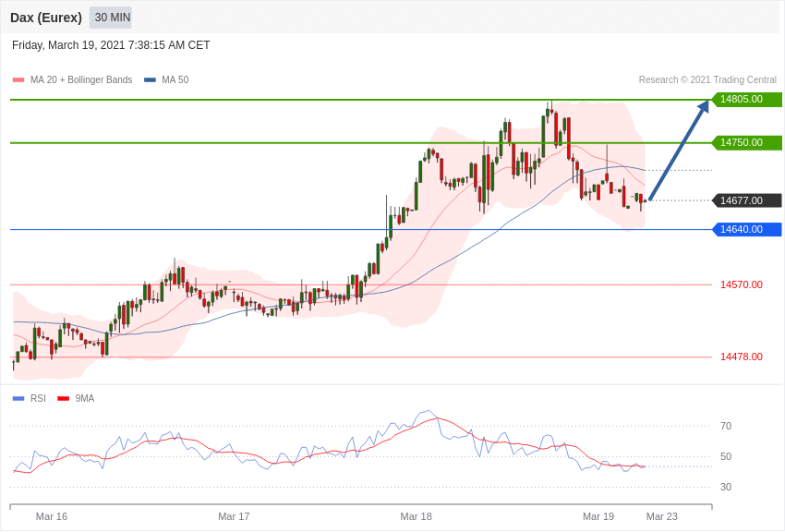Click the RSI 70 level label
This screenshot has width=785, height=532.
(x=726, y=427)
